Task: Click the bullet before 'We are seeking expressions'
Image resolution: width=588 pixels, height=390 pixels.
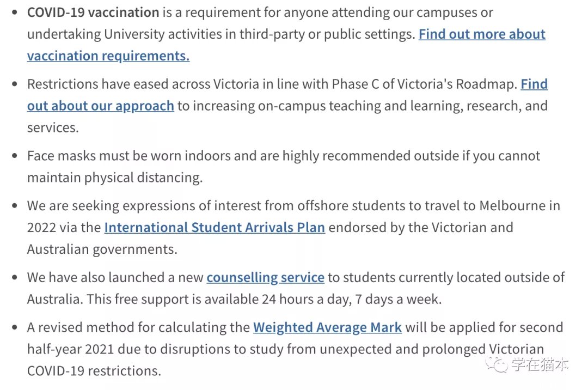Action: click(x=15, y=205)
